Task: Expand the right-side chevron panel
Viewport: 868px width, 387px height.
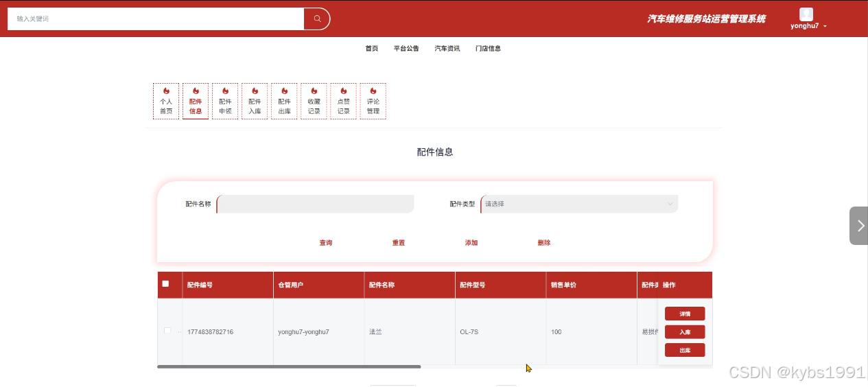Action: pos(859,226)
